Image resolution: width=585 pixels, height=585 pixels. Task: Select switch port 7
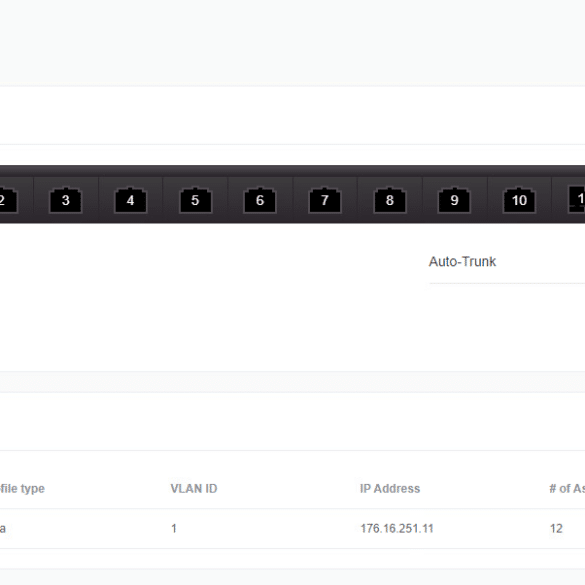tap(325, 200)
